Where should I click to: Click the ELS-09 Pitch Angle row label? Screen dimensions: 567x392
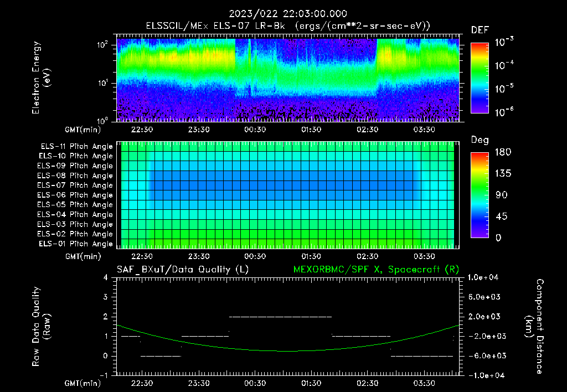click(x=75, y=166)
